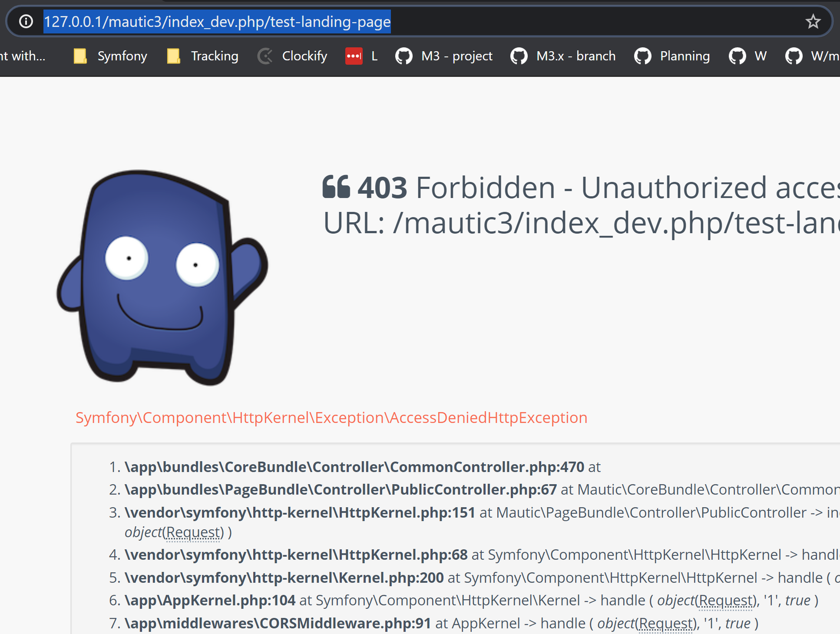Open the 'W/m' GitHub bookmark

(811, 56)
